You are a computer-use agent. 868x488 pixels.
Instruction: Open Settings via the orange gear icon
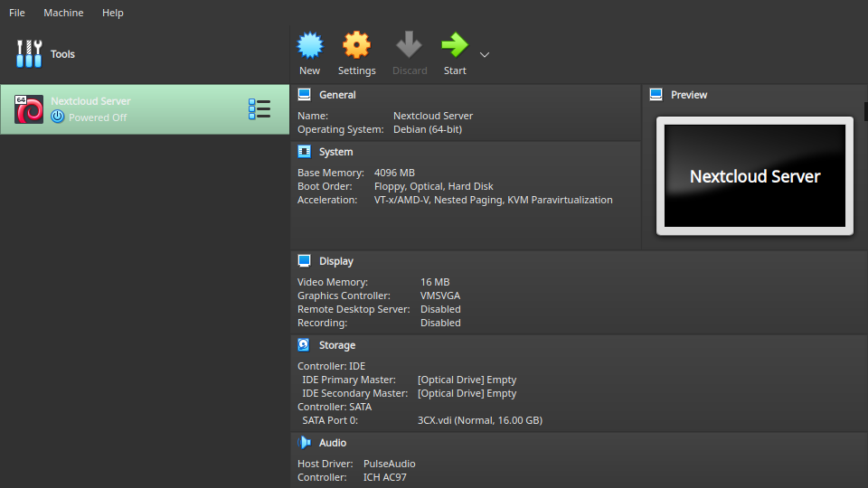tap(356, 45)
